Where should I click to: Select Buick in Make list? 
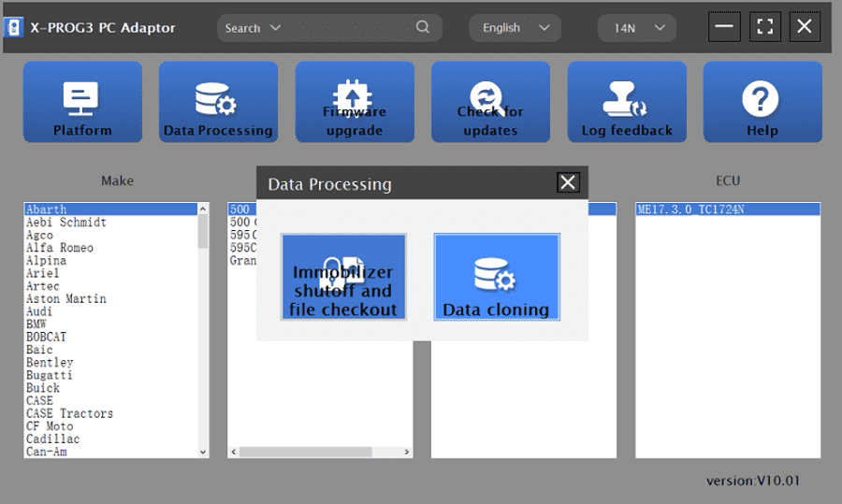click(110, 388)
